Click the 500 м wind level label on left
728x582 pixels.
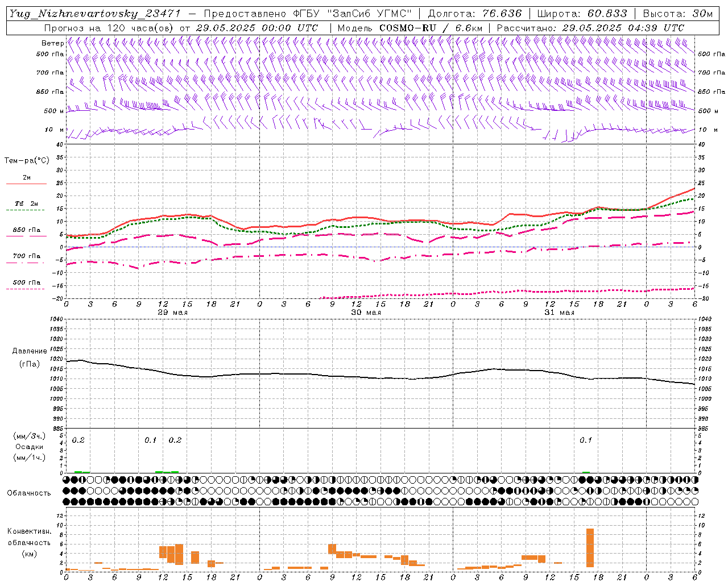(x=54, y=111)
